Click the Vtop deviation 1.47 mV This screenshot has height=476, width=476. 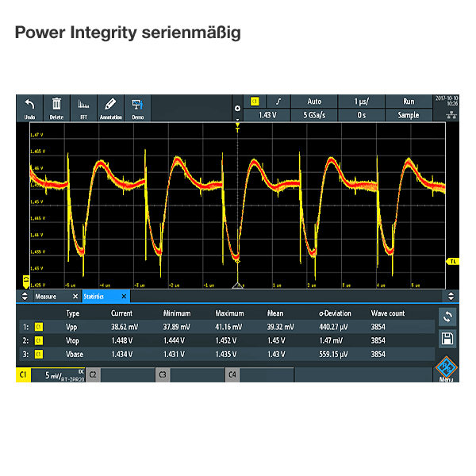coord(331,340)
